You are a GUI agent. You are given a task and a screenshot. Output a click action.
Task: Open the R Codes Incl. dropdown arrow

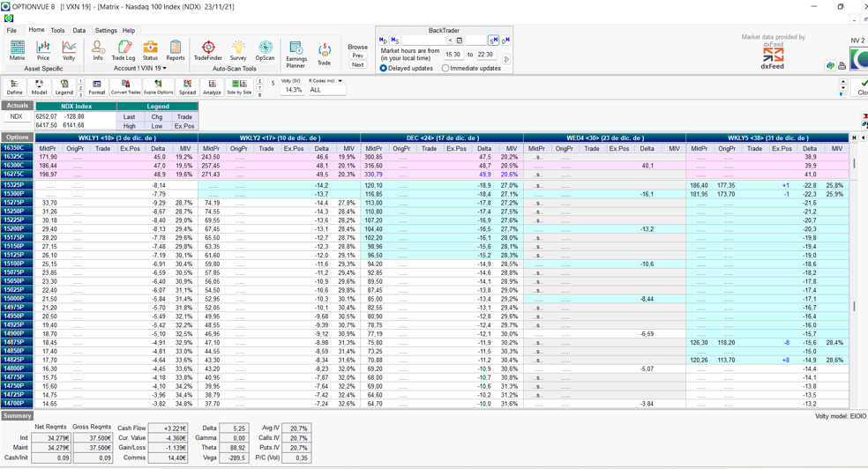click(x=340, y=81)
